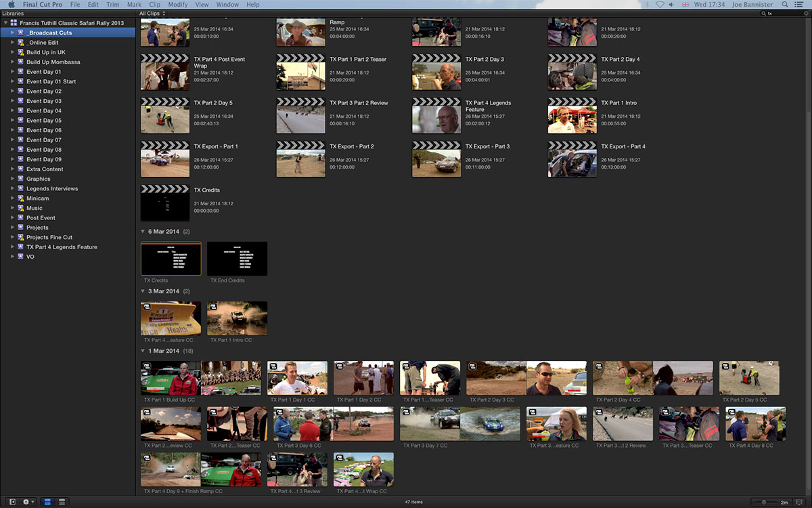
Task: Select the TX Part 3 Day 7 CC clip
Action: click(460, 424)
